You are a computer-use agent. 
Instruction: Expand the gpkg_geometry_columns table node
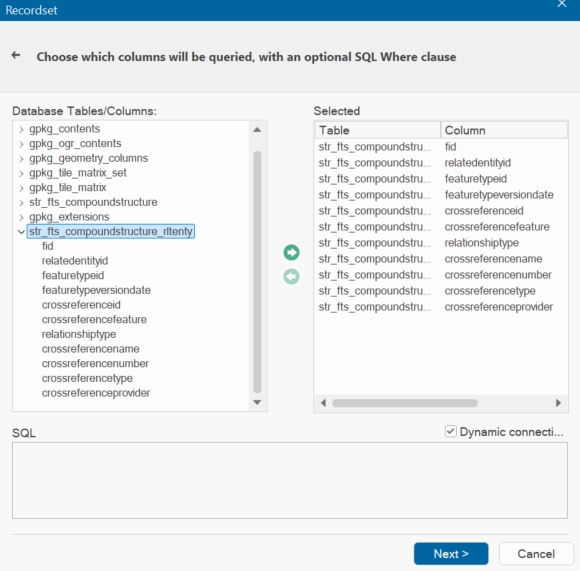tap(21, 159)
